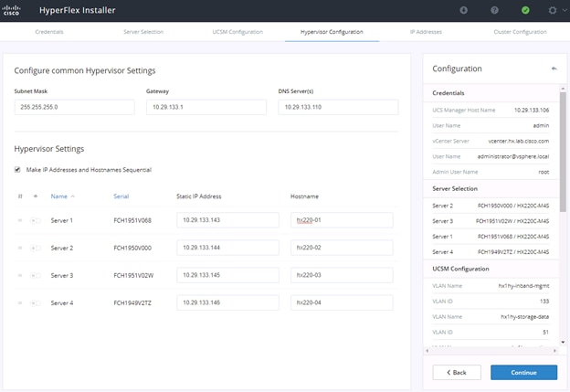This screenshot has width=570, height=392.
Task: Click the vcenter.hx.lab.cisco.com value
Action: [x=518, y=141]
